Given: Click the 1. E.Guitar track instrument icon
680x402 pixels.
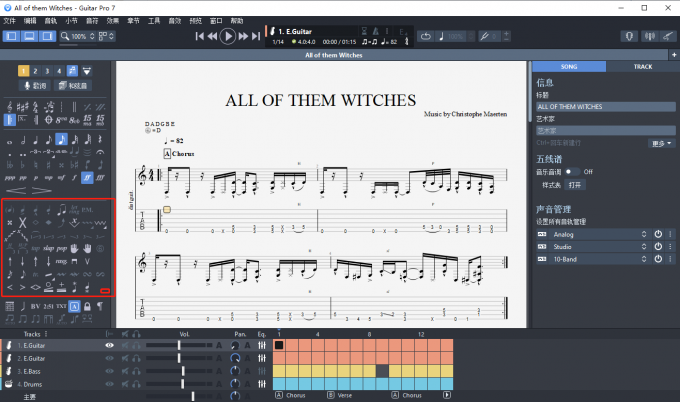Looking at the screenshot, I should (9, 345).
